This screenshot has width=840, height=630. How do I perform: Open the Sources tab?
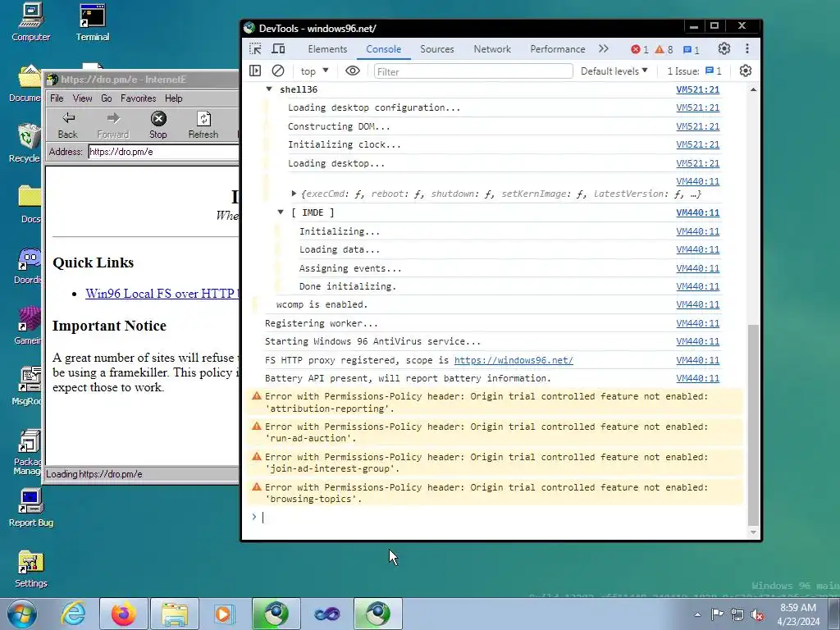coord(437,48)
